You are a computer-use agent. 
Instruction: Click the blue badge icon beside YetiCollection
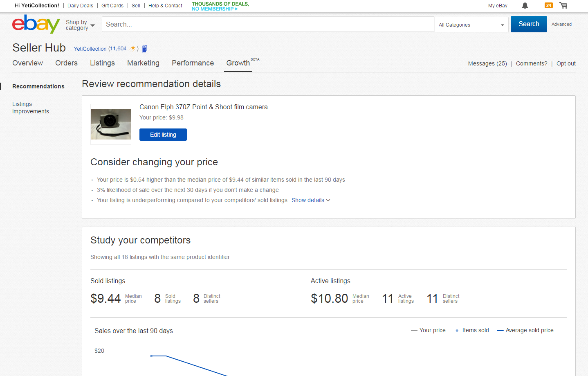145,49
